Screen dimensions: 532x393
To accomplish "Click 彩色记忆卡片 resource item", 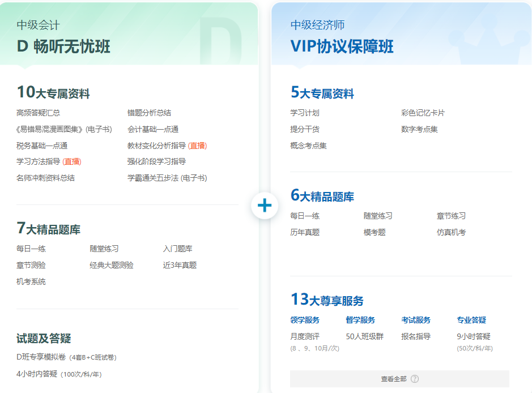I will (423, 113).
